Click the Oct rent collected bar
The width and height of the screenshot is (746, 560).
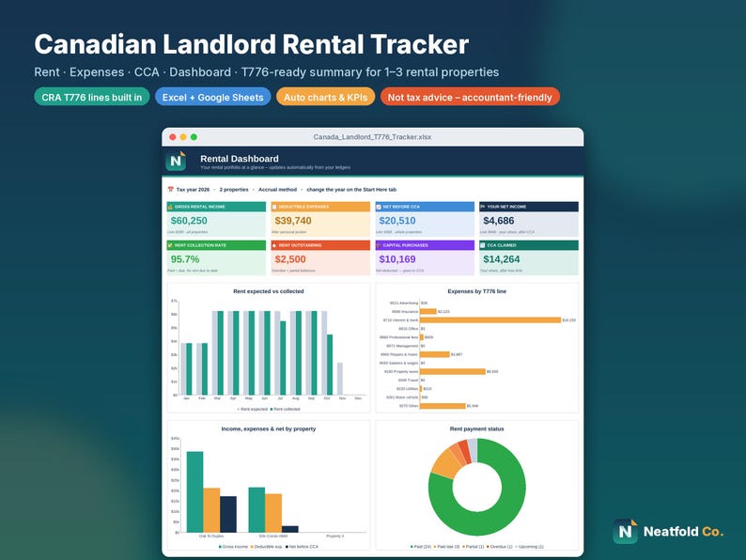click(330, 365)
